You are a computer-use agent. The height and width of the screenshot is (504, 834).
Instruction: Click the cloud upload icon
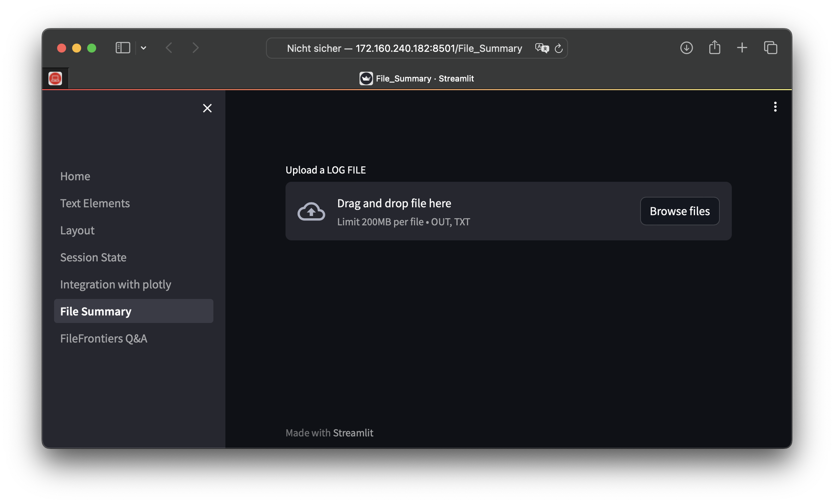click(x=311, y=211)
